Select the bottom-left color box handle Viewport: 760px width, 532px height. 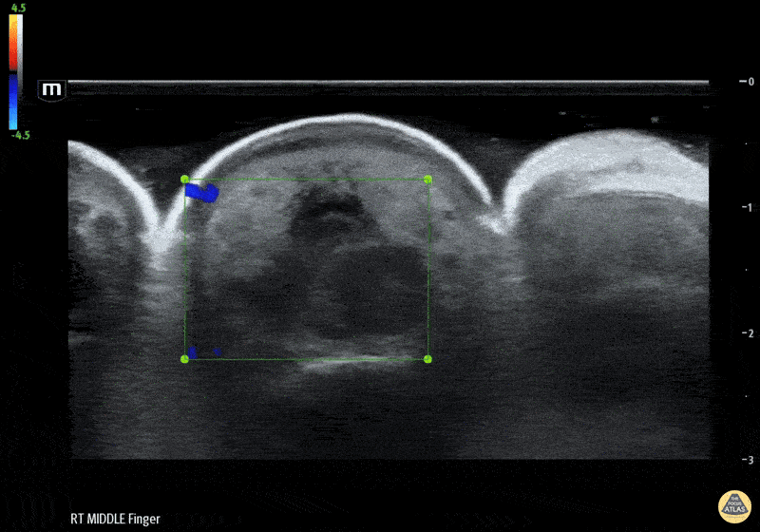pyautogui.click(x=184, y=359)
